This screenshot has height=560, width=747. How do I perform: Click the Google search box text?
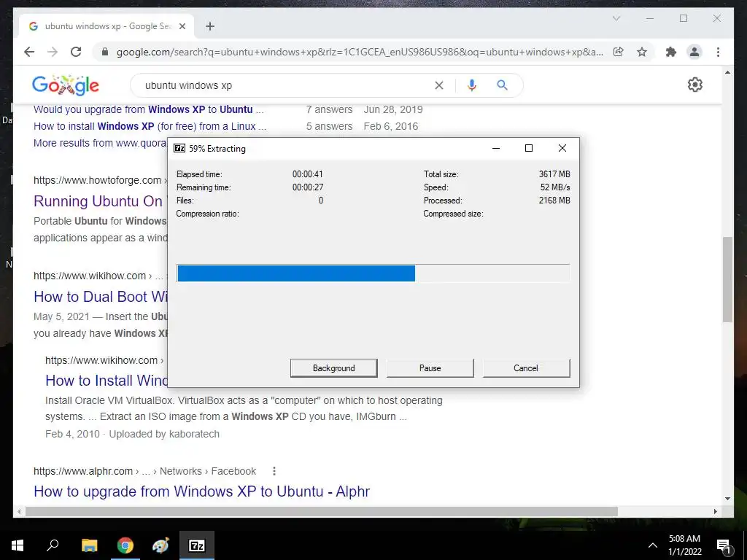coord(188,86)
